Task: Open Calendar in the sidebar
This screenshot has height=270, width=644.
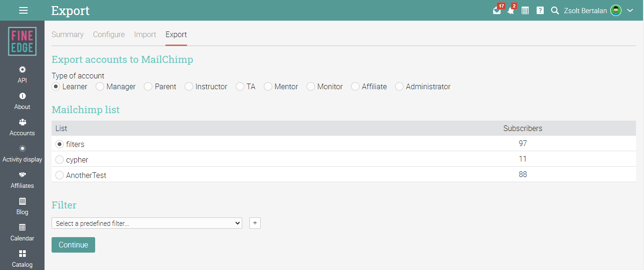Action: pos(22,232)
